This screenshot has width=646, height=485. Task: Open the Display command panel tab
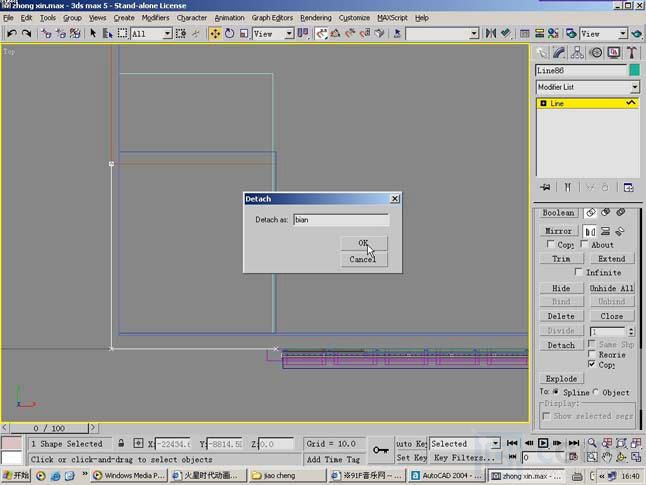pyautogui.click(x=614, y=52)
